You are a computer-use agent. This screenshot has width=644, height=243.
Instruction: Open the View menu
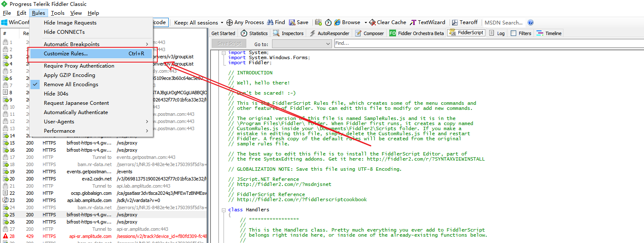[76, 13]
